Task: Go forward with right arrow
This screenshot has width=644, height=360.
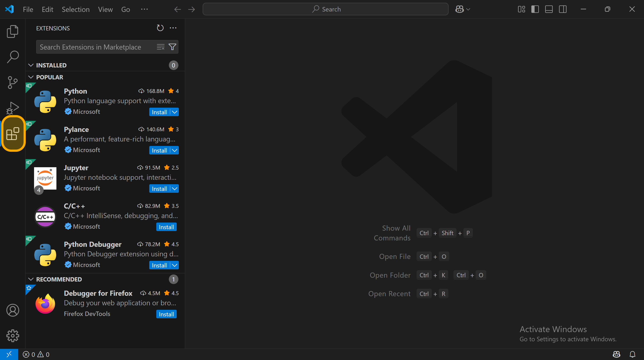Action: pos(192,9)
